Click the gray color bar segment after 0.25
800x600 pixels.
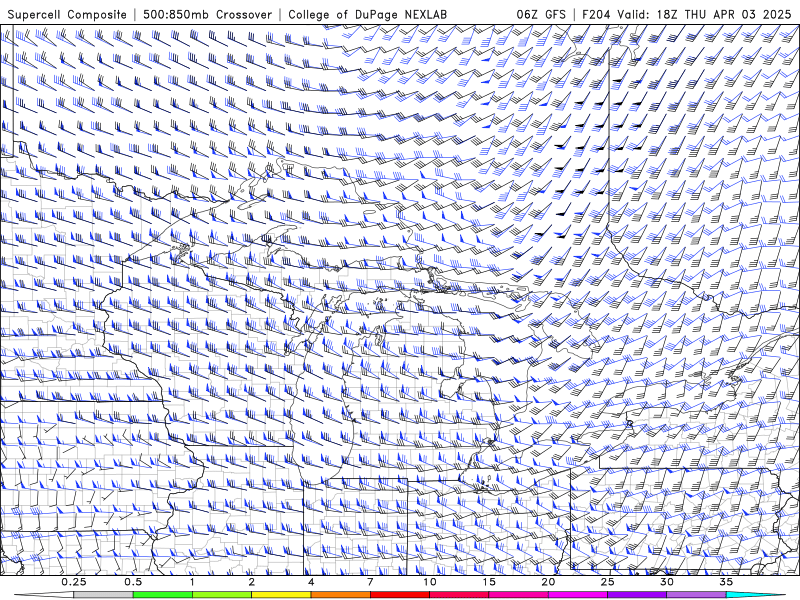pyautogui.click(x=103, y=595)
